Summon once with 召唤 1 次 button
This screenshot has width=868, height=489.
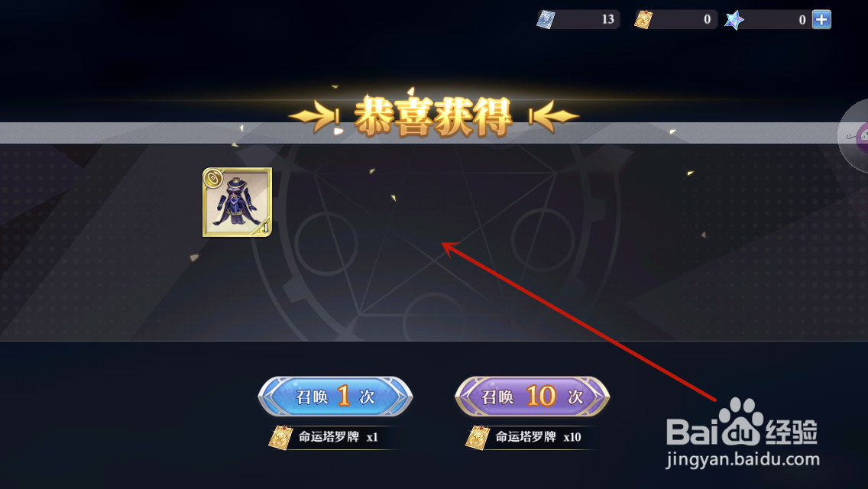pyautogui.click(x=335, y=397)
